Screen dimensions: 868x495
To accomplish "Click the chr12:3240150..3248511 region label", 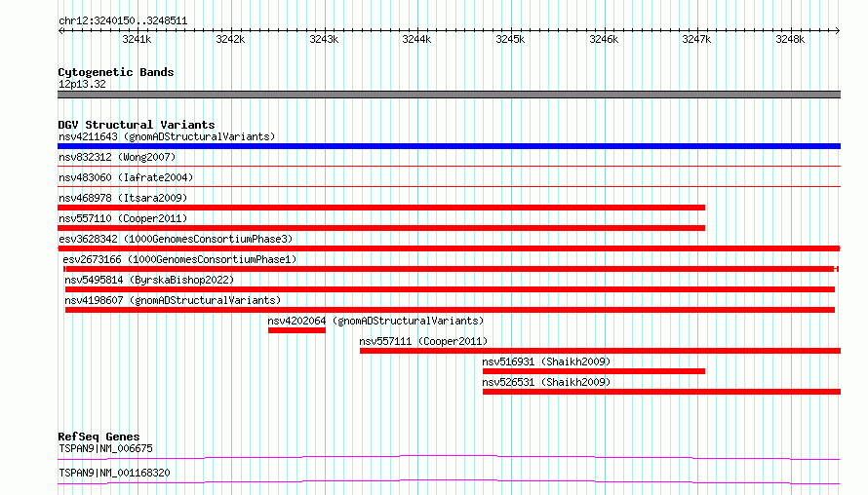I will 123,21.
